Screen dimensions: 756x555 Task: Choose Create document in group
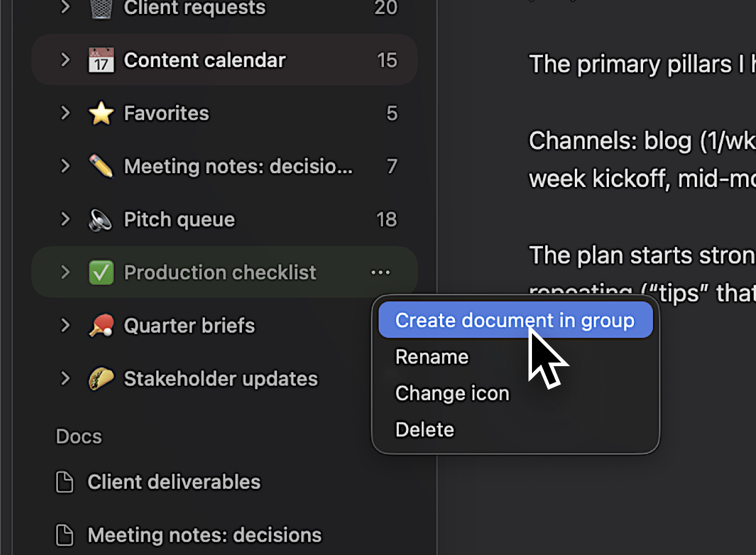[x=515, y=320]
